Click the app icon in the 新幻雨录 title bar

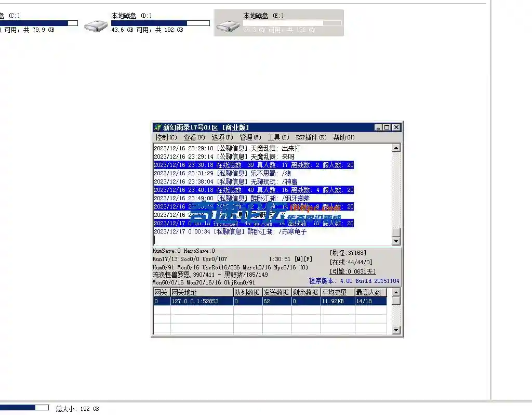[157, 127]
